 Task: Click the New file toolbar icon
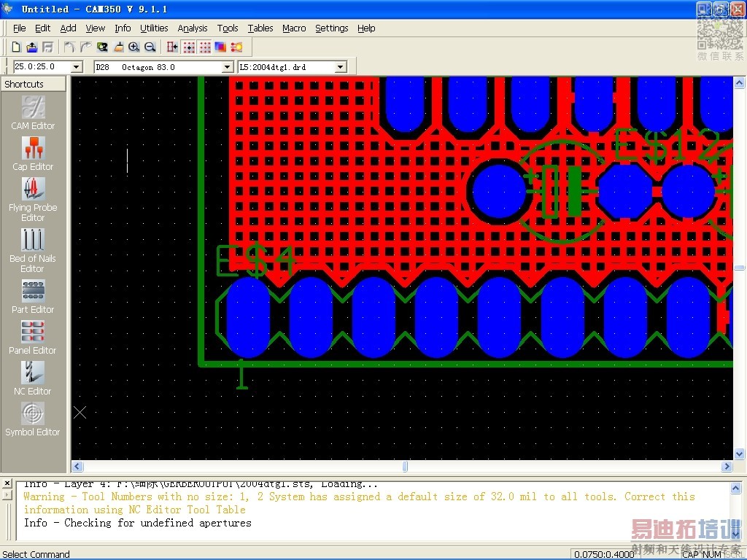16,47
